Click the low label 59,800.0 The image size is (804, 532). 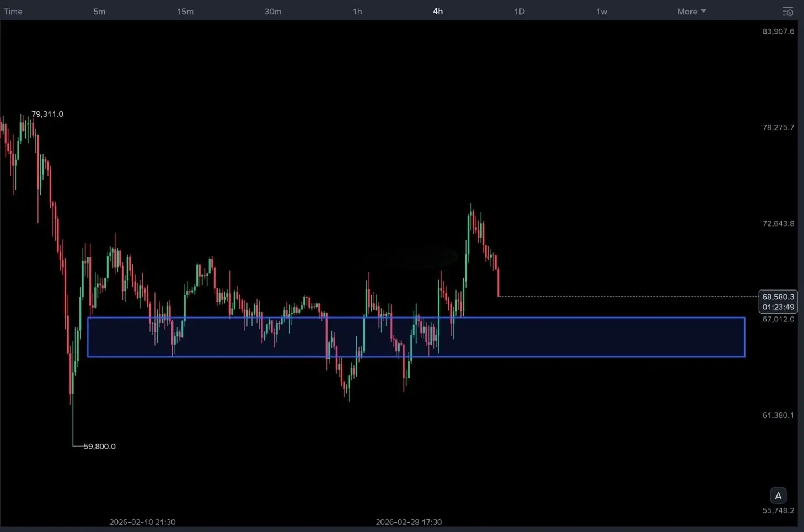(100, 447)
